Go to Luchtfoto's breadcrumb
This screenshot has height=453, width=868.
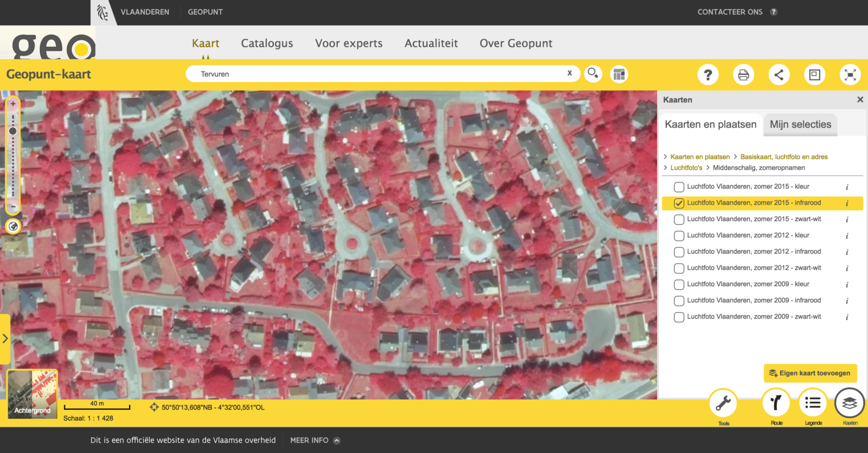686,168
